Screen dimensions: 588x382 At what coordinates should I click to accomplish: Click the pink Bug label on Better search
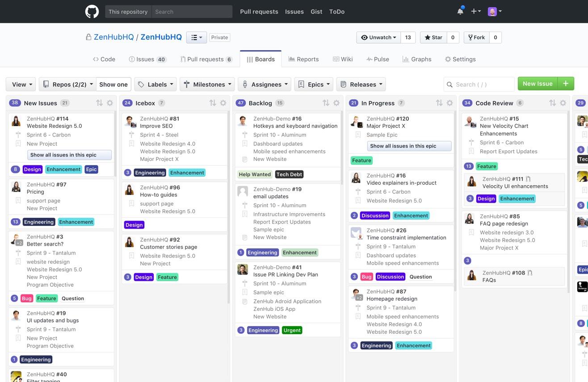click(x=27, y=298)
